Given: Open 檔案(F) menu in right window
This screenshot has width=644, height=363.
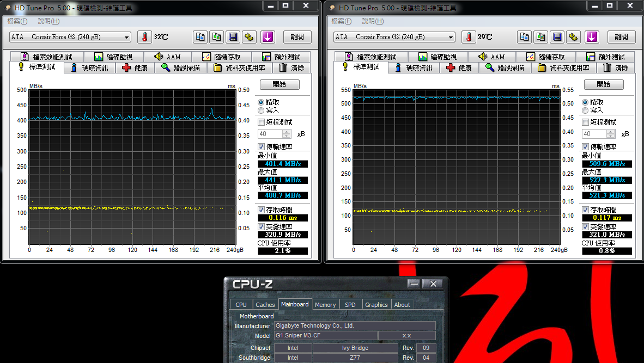Looking at the screenshot, I should point(341,21).
